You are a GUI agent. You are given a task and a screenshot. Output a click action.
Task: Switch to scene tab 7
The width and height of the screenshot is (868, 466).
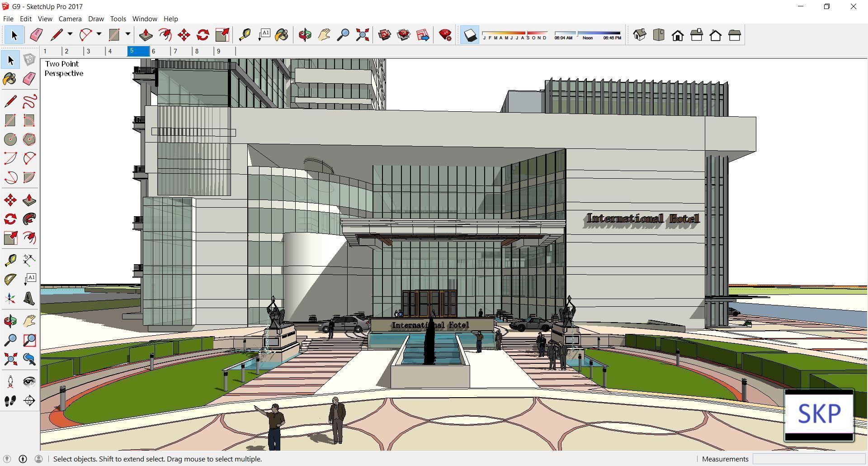point(175,51)
